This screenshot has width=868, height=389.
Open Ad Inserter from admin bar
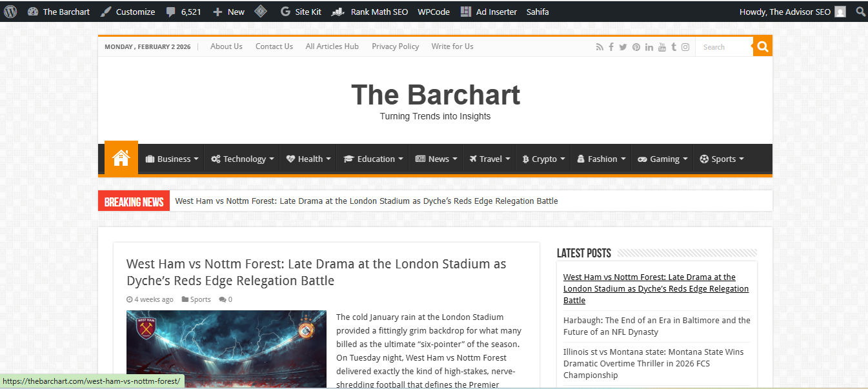(x=489, y=12)
